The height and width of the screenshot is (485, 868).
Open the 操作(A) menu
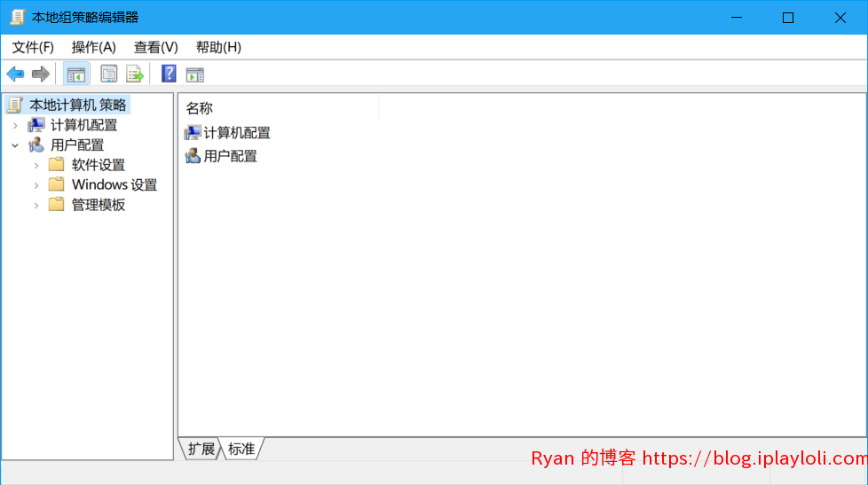(x=93, y=48)
